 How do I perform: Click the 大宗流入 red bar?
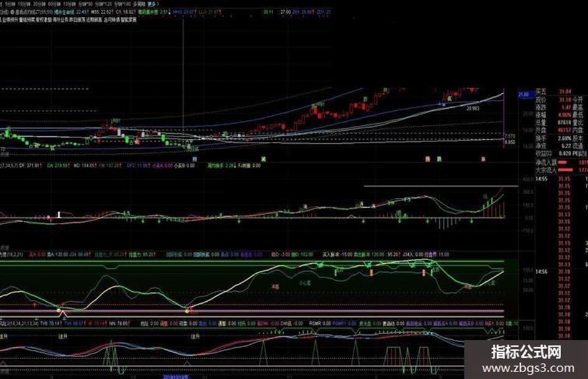coord(565,170)
